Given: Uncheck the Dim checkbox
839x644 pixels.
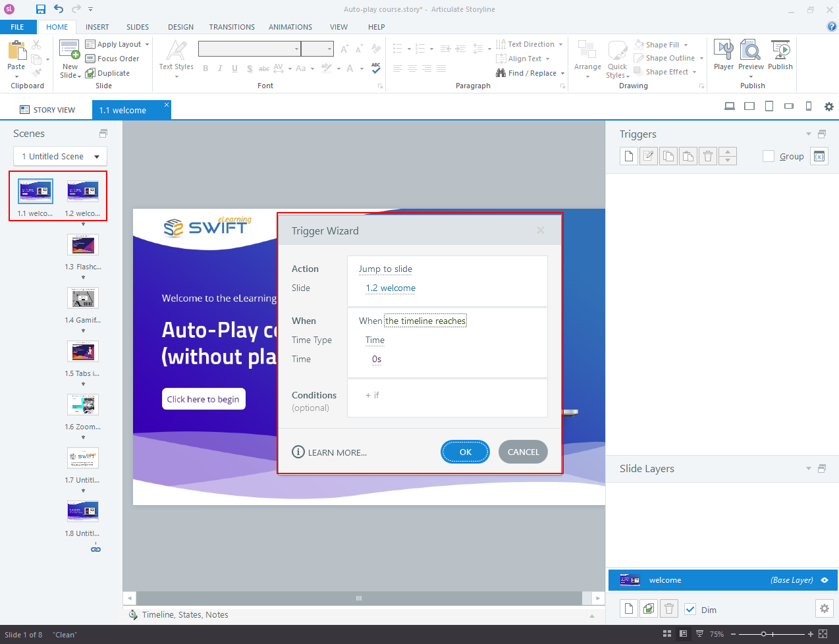Looking at the screenshot, I should click(x=690, y=609).
